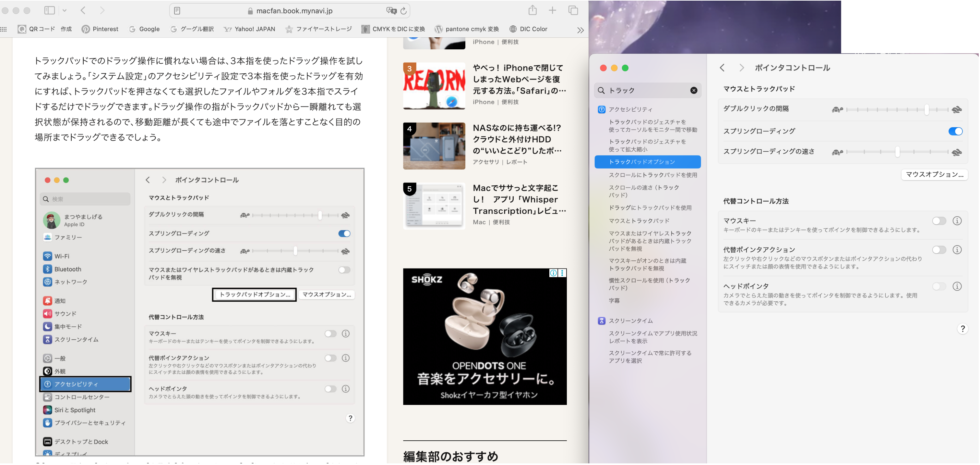Screen dimensions: 980x465
Task: Select トラックパッドオプション search result
Action: pos(647,162)
